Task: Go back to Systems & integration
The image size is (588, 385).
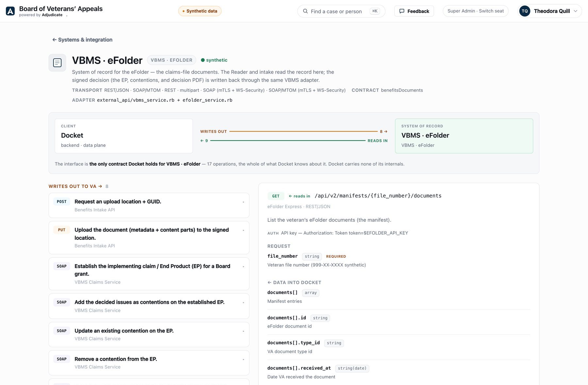Action: click(82, 40)
